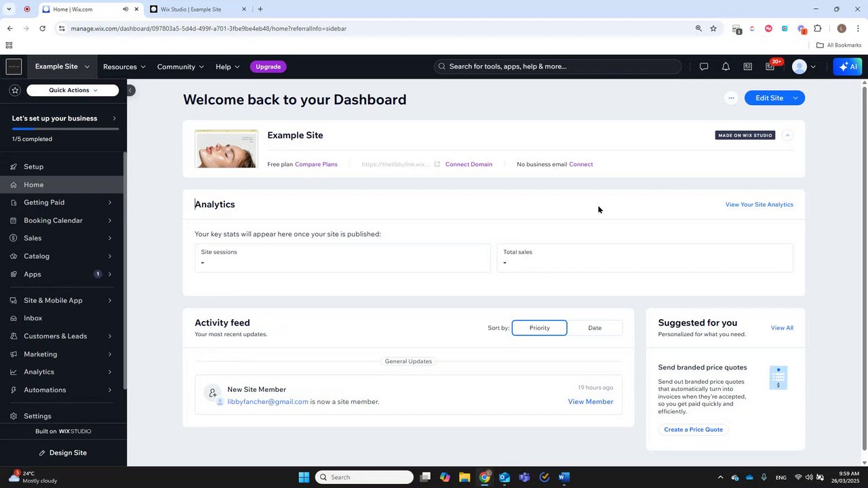
Task: Click the Getting Paid icon in the sidebar
Action: point(14,203)
